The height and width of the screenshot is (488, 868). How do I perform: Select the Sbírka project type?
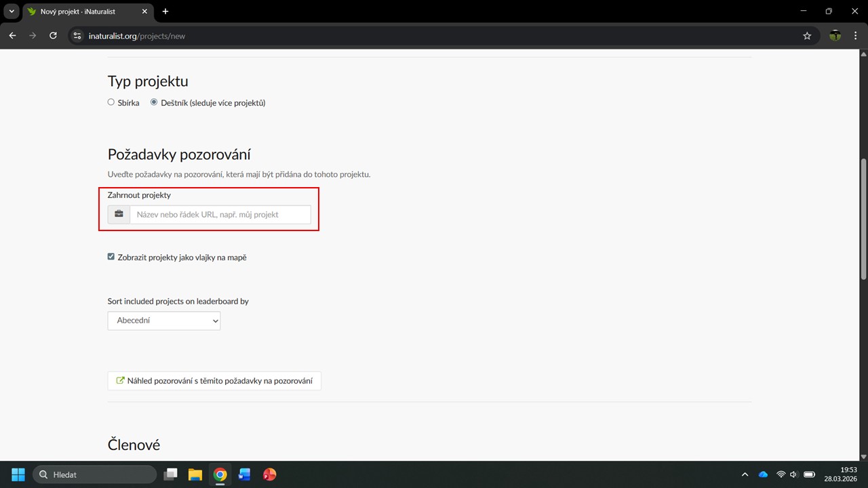[x=111, y=103]
